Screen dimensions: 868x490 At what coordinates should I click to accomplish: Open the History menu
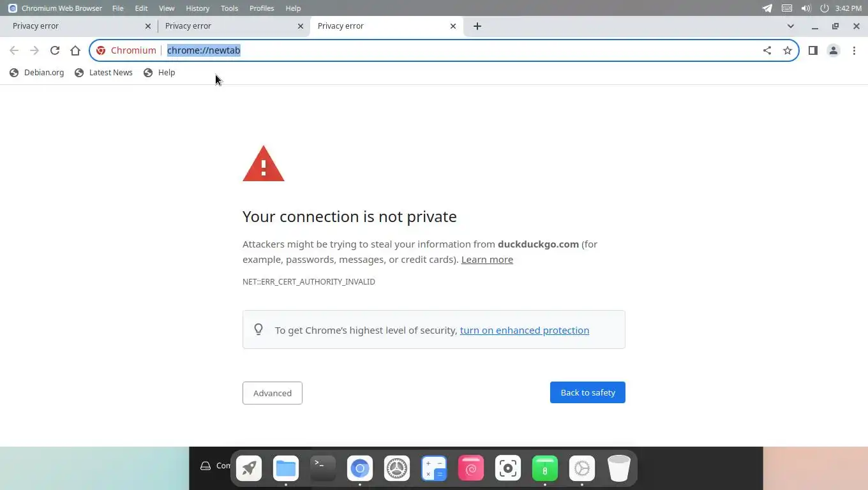point(197,8)
